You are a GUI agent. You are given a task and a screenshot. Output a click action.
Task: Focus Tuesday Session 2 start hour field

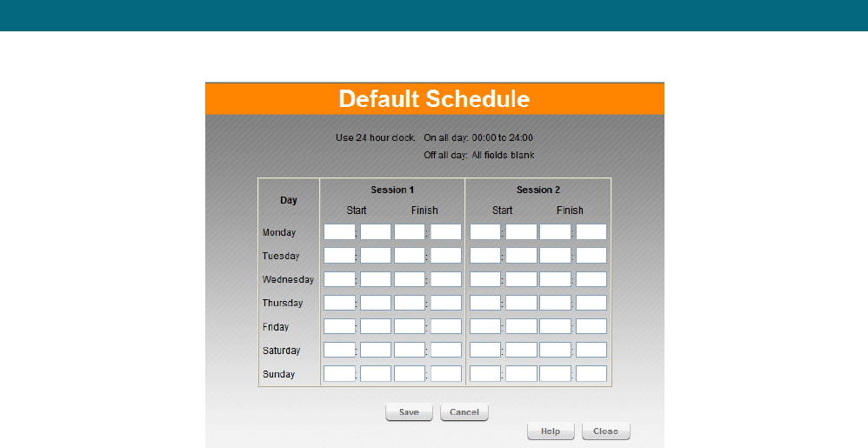tap(485, 255)
